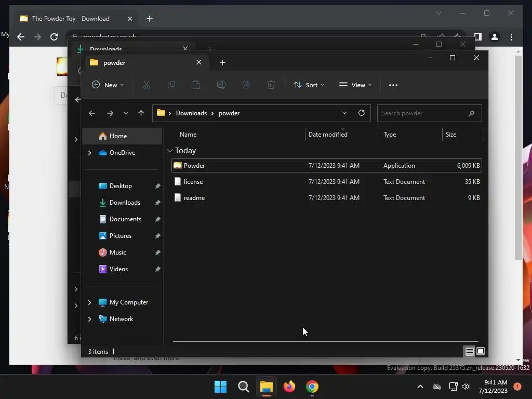Select the license text document icon
This screenshot has height=399, width=532.
click(x=178, y=181)
